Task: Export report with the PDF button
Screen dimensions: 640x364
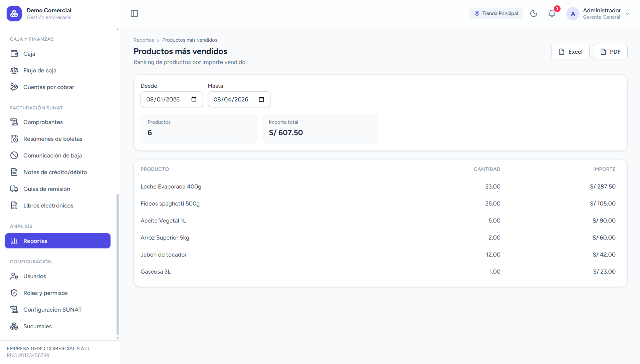Action: click(x=610, y=52)
